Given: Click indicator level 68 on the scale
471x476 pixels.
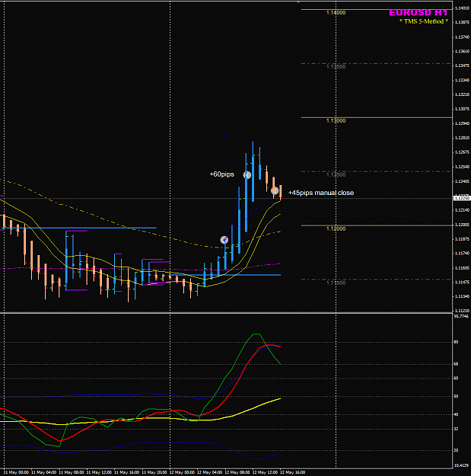Looking at the screenshot, I should pos(456,364).
